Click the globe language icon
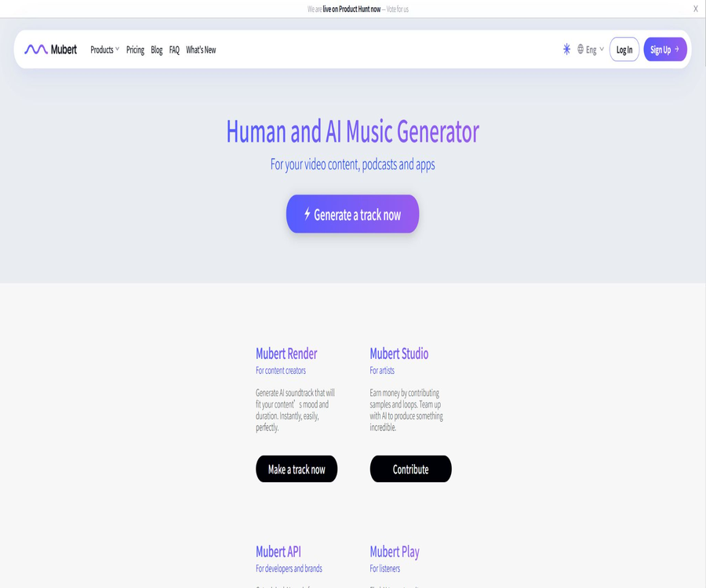This screenshot has height=588, width=706. click(x=580, y=49)
